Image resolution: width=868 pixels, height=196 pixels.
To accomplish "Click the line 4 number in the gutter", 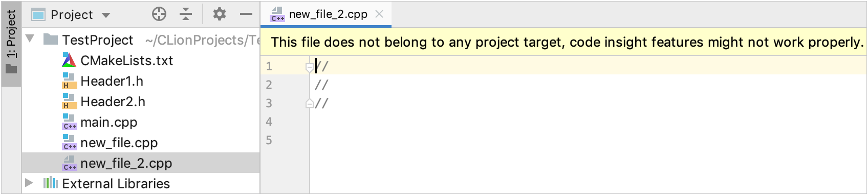I will pyautogui.click(x=269, y=122).
